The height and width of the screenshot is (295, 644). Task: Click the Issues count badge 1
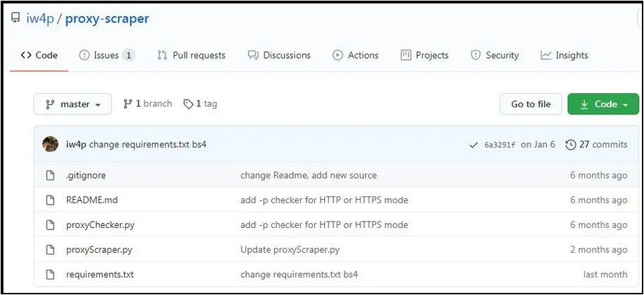point(128,55)
